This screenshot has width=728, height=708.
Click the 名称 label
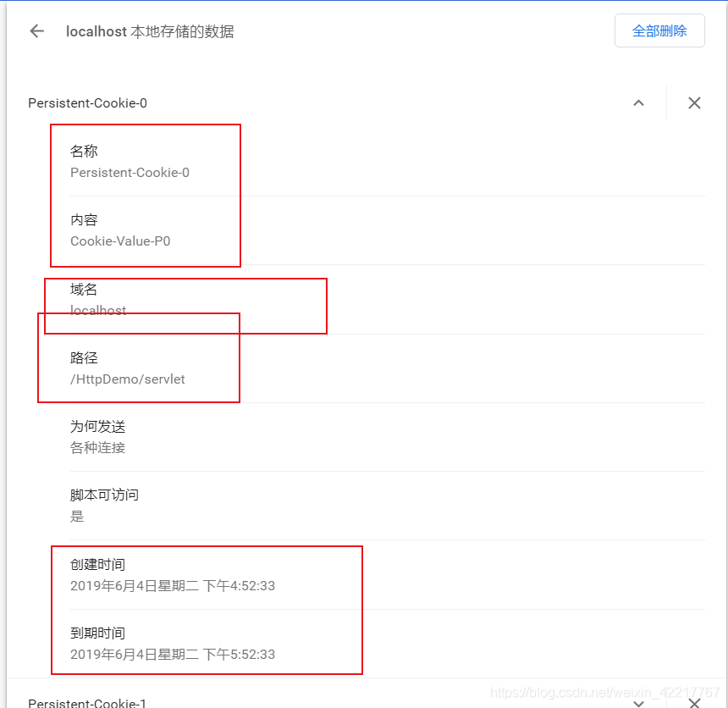tap(84, 151)
